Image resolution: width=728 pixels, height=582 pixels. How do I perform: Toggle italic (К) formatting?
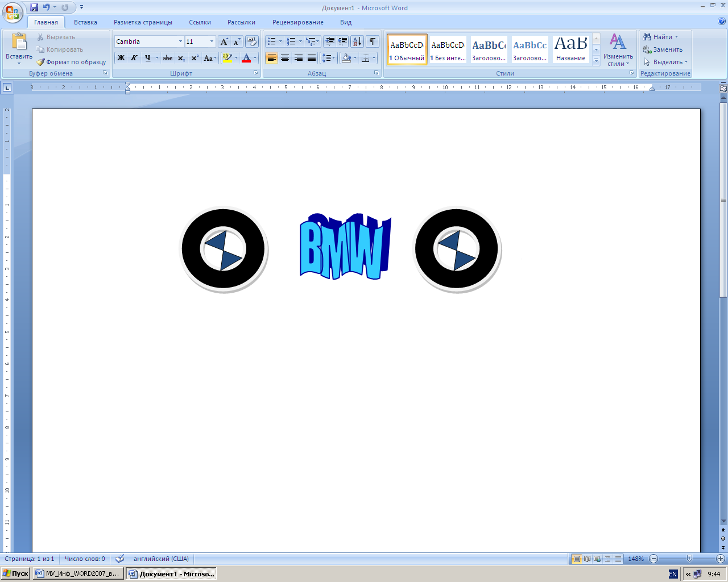134,58
